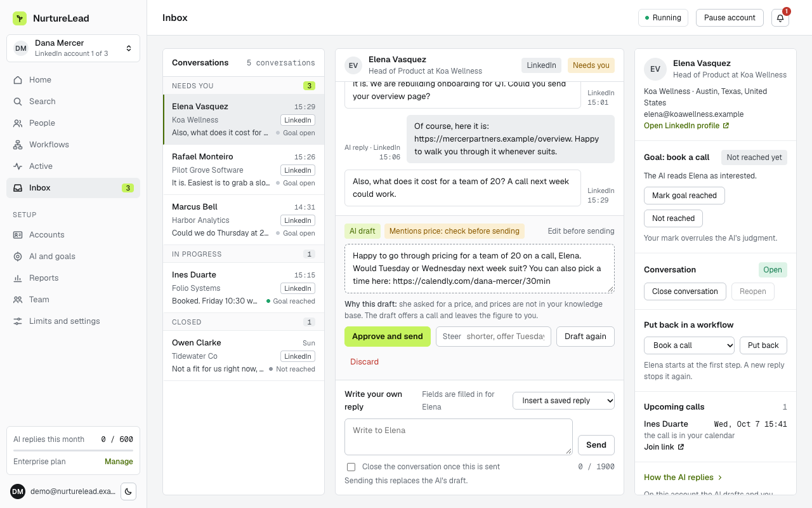Click the AI replies usage progress bar
Screen dimensions: 812x508
pyautogui.click(x=73, y=450)
